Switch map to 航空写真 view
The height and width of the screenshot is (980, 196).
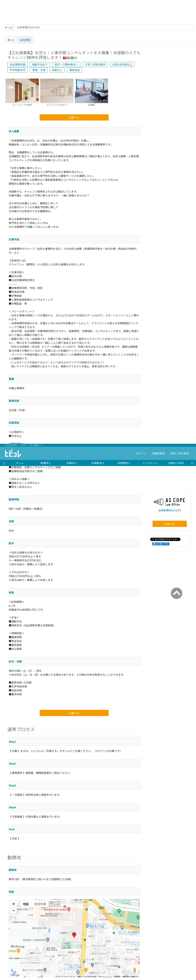40,904
